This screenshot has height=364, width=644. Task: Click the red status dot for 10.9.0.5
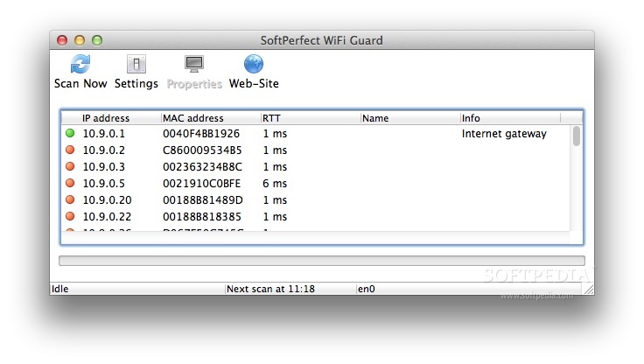[70, 183]
